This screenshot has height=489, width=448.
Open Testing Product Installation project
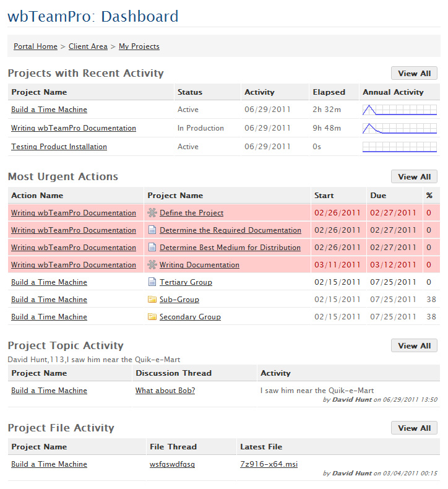(59, 147)
